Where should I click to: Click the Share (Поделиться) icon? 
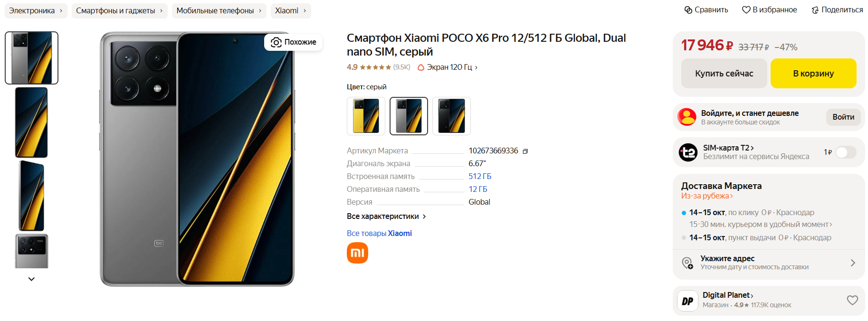point(815,10)
